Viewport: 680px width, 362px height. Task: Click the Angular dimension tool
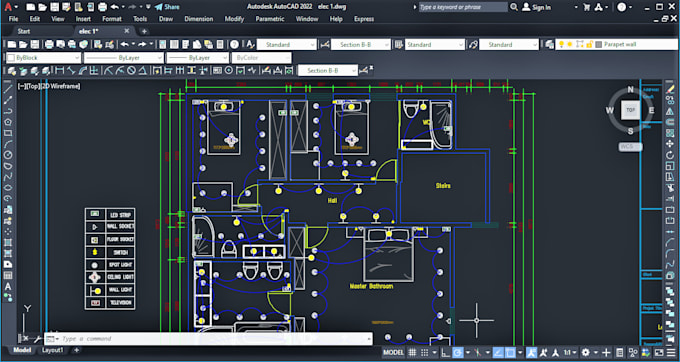tap(142, 71)
